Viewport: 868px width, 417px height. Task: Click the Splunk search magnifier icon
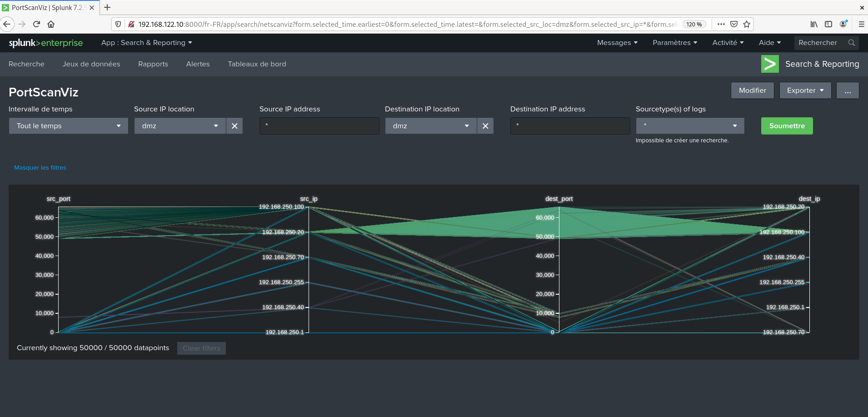click(851, 43)
